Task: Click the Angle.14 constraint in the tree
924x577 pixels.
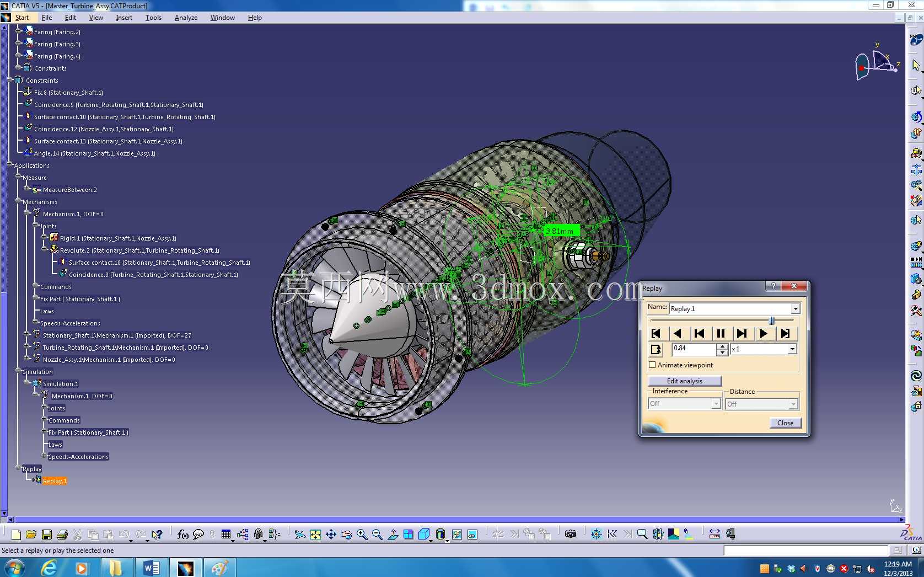Action: (94, 153)
